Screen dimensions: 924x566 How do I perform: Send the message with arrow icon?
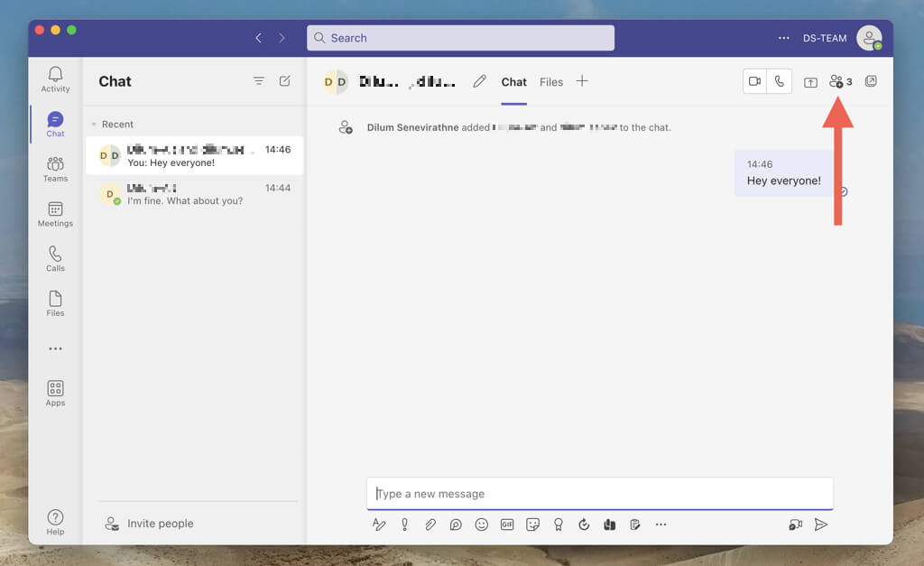(x=821, y=524)
